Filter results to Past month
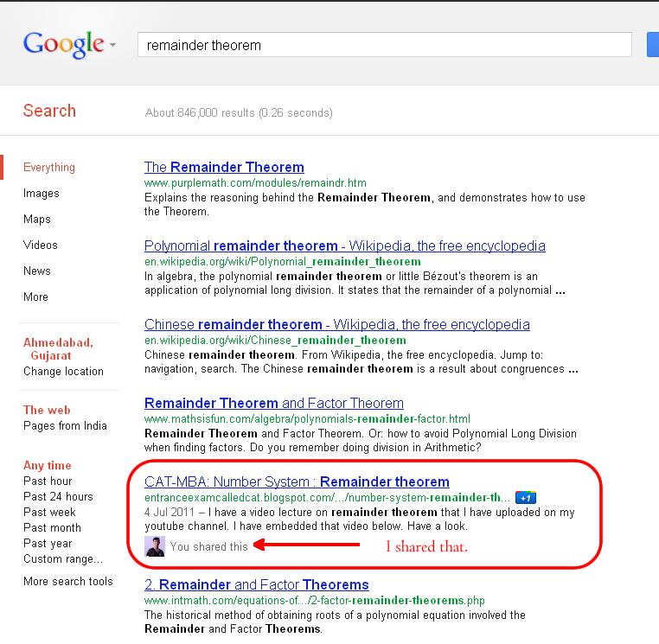The image size is (659, 644). point(52,527)
